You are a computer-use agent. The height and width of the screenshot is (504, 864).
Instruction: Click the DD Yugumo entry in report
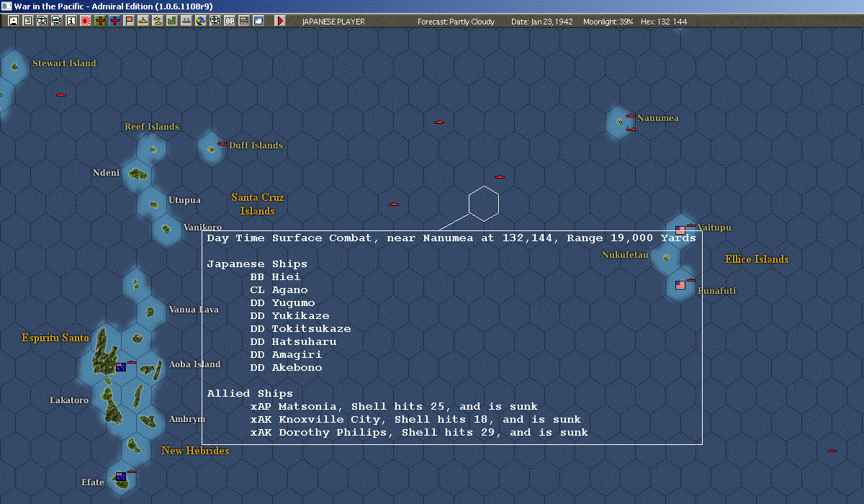[x=283, y=303]
